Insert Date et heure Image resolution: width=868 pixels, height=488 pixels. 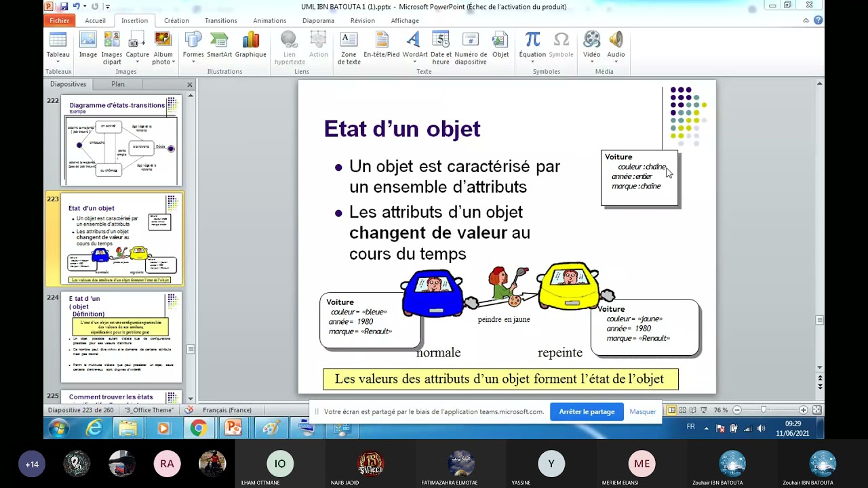pos(441,48)
